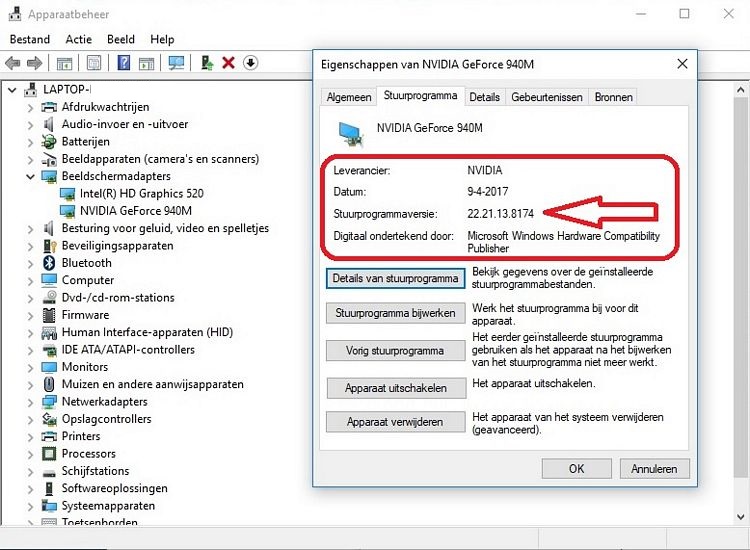Viewport: 750px width, 550px height.
Task: Expand the IDE ATA/ATAPI-controllers category
Action: (x=30, y=350)
